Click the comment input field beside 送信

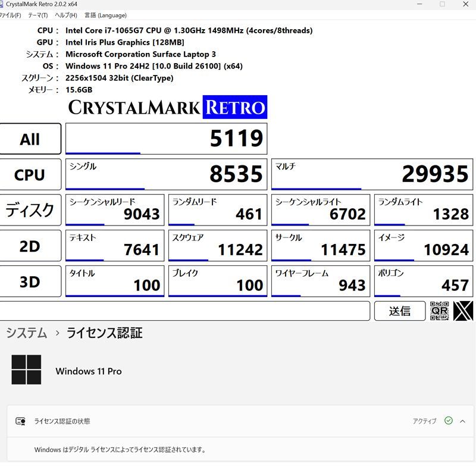[184, 311]
